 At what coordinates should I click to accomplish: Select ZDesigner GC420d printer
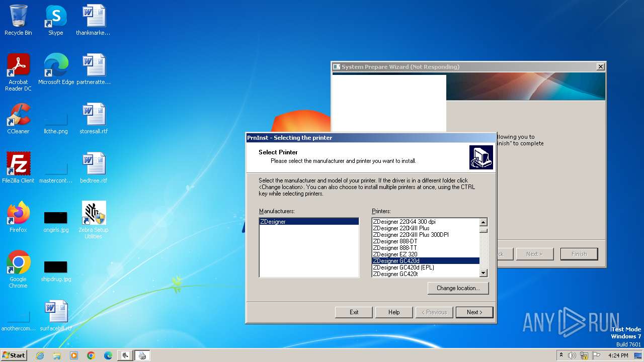pyautogui.click(x=426, y=260)
